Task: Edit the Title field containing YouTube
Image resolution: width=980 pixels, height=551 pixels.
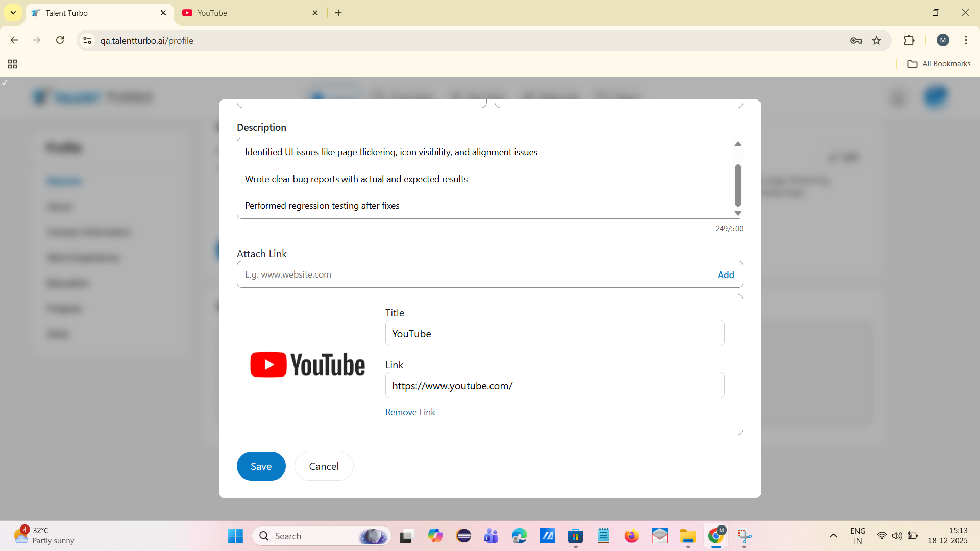Action: coord(555,333)
